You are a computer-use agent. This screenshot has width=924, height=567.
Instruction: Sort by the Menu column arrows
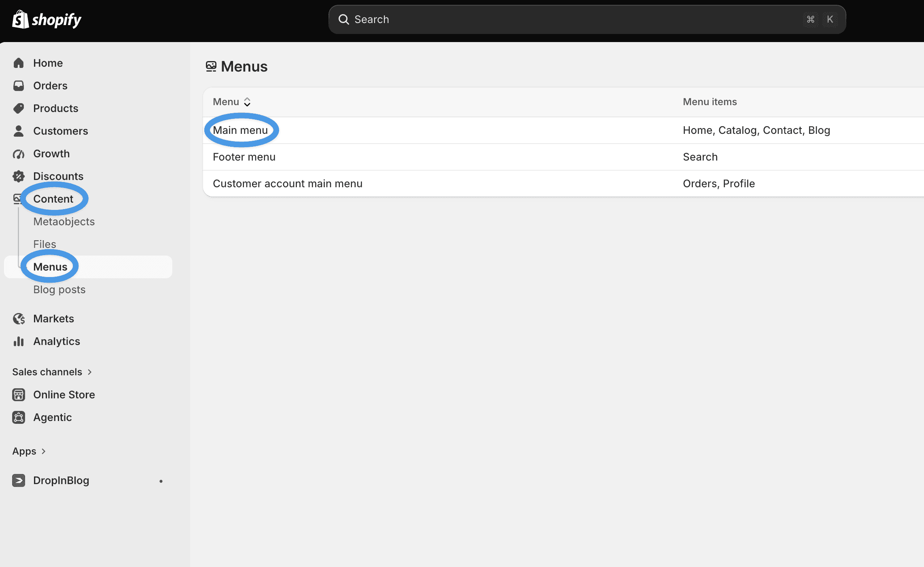click(247, 102)
